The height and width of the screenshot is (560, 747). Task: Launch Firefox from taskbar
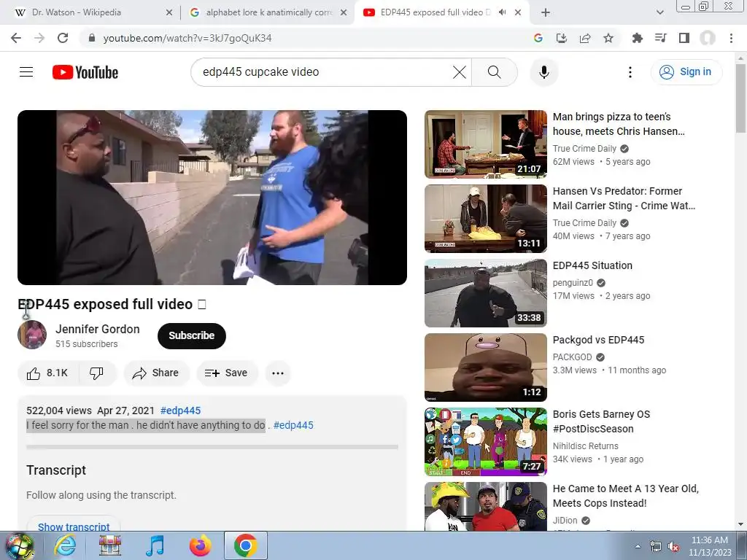[201, 545]
